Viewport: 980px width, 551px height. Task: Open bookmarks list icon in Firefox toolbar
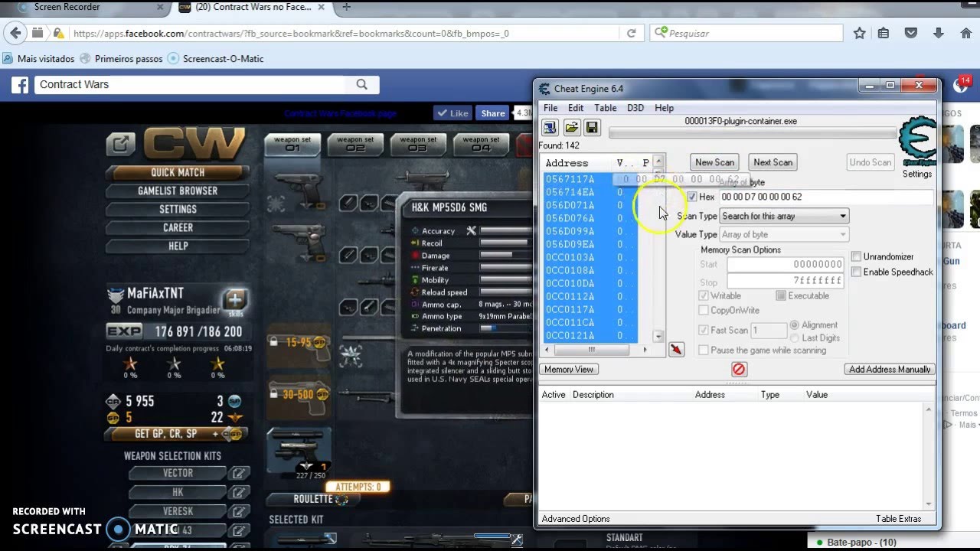[x=884, y=34]
